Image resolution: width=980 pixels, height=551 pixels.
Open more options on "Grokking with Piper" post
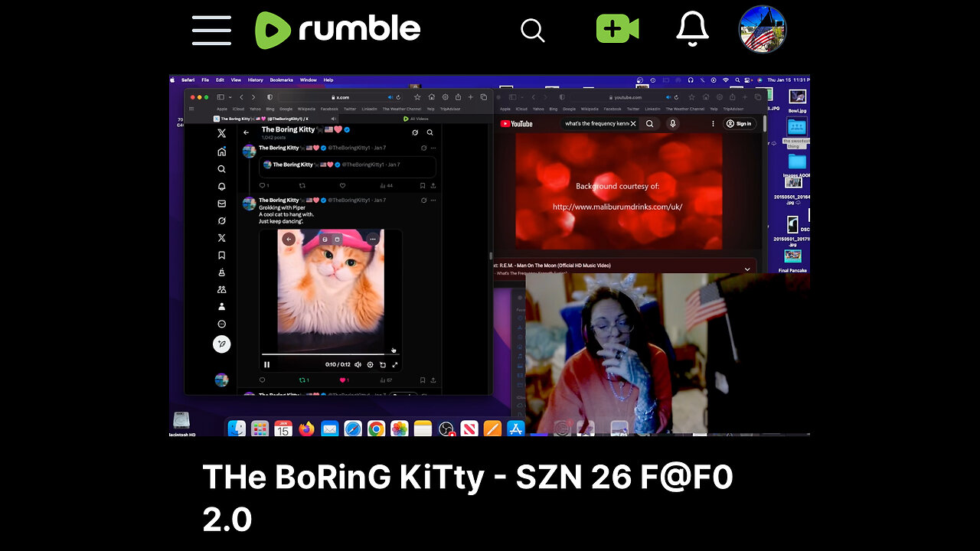coord(434,201)
